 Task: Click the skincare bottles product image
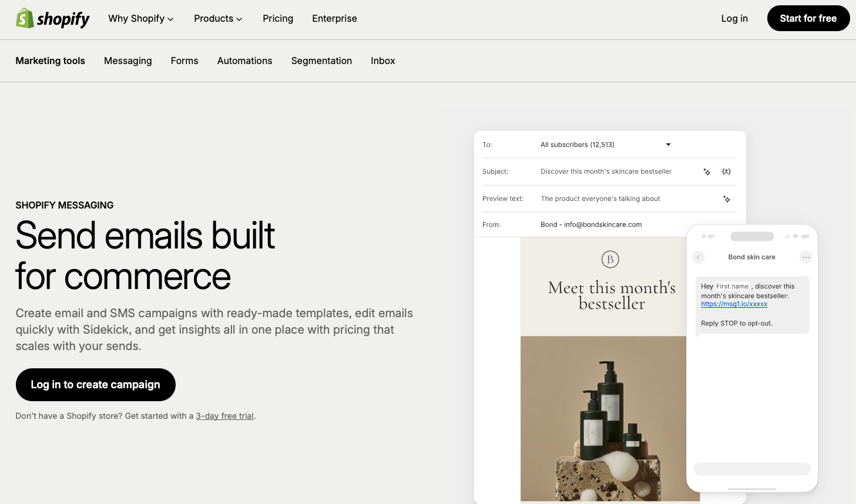tap(603, 418)
